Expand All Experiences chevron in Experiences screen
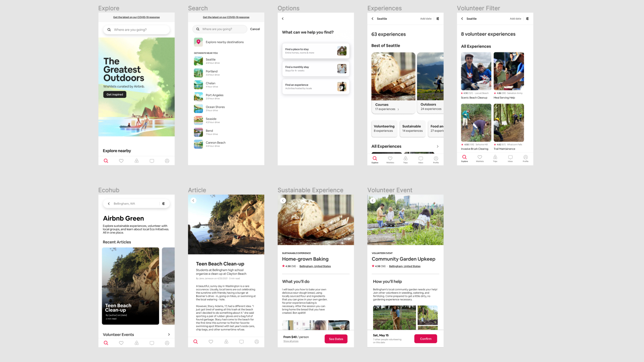 click(437, 146)
